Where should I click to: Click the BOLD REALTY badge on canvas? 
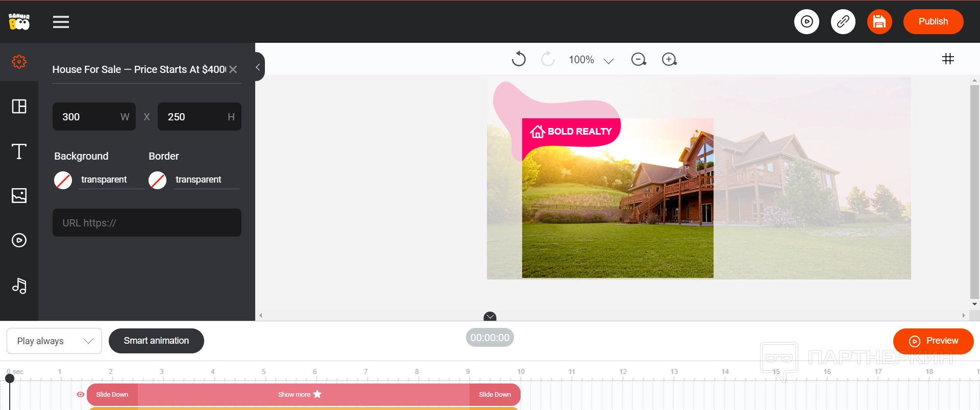click(x=571, y=132)
